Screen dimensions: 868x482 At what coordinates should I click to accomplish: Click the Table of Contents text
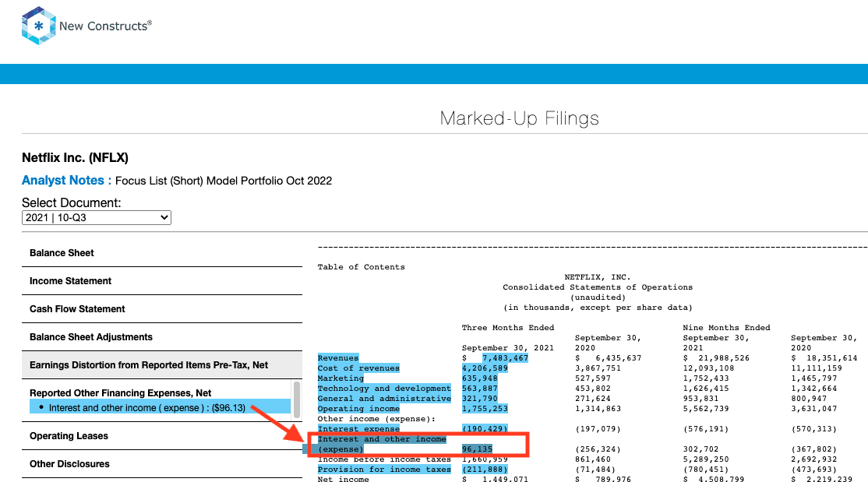tap(361, 267)
